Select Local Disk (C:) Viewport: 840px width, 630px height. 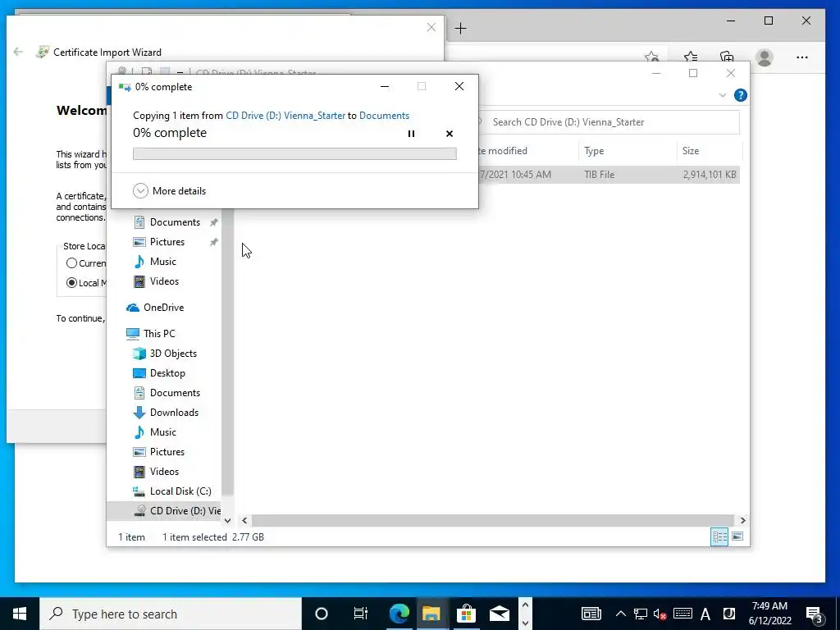click(x=180, y=491)
